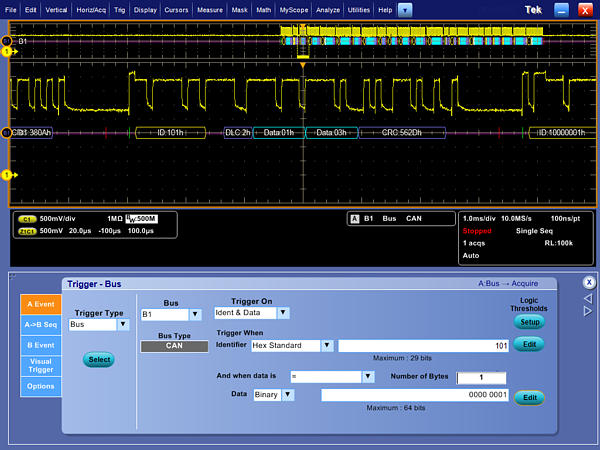The width and height of the screenshot is (600, 450).
Task: Click the Logic Thresholds Setup button
Action: [529, 322]
